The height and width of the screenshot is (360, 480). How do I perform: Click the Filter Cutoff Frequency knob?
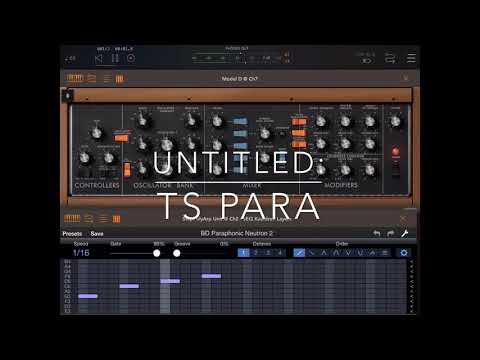click(321, 121)
